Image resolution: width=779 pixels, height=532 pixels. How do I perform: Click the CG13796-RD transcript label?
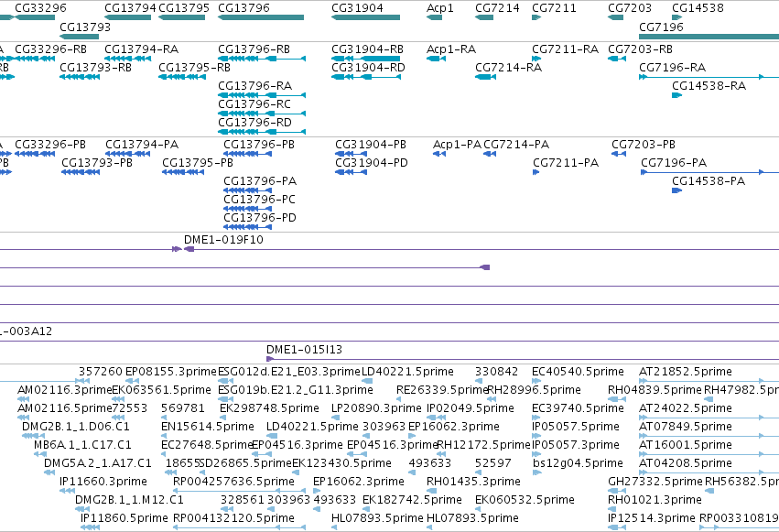point(254,123)
